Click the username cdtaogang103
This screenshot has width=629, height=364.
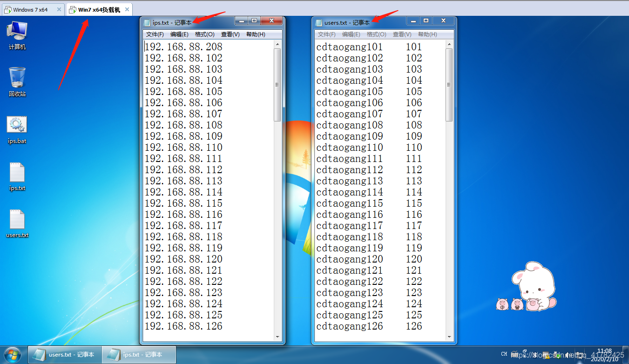click(x=350, y=69)
